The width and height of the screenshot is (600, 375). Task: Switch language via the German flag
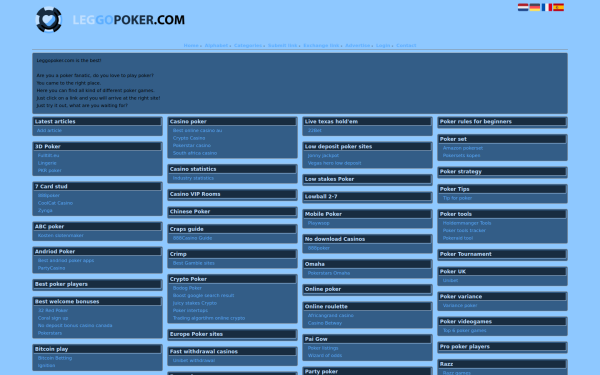pos(535,7)
